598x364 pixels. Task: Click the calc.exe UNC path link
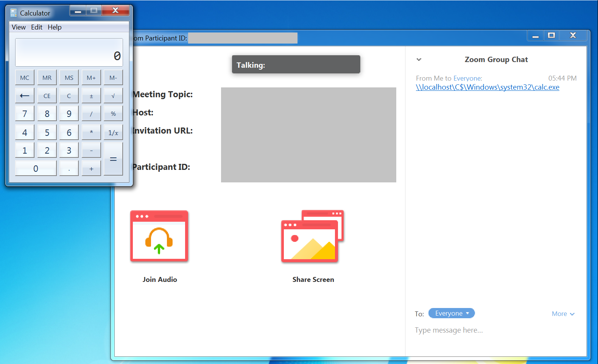click(x=487, y=87)
